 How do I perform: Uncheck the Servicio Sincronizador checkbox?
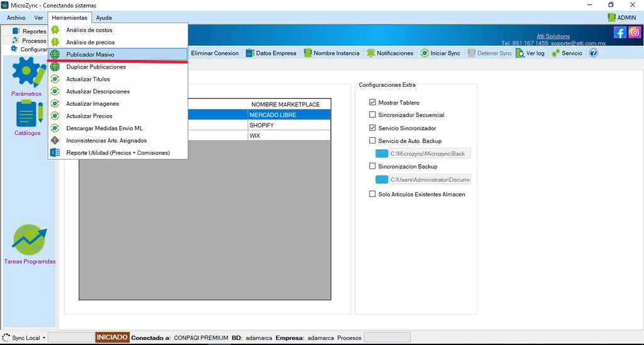tap(372, 127)
